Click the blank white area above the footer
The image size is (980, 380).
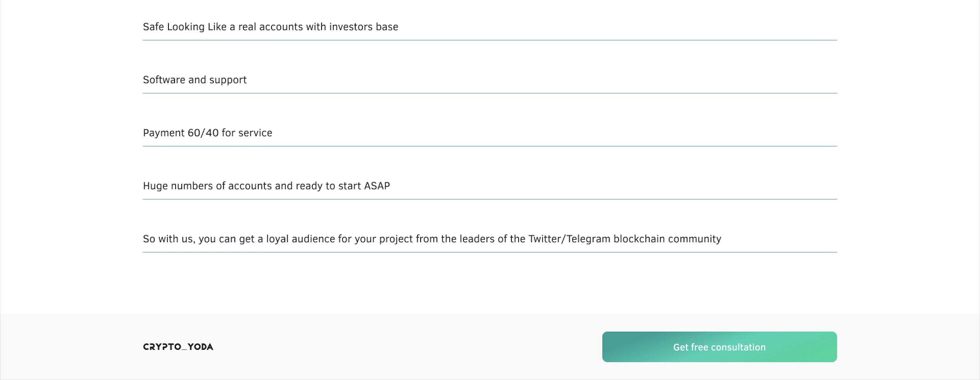pyautogui.click(x=490, y=283)
